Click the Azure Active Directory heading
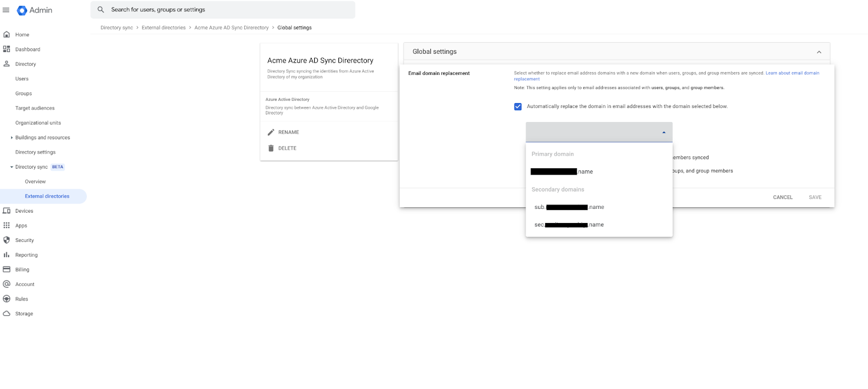868x389 pixels. 287,99
